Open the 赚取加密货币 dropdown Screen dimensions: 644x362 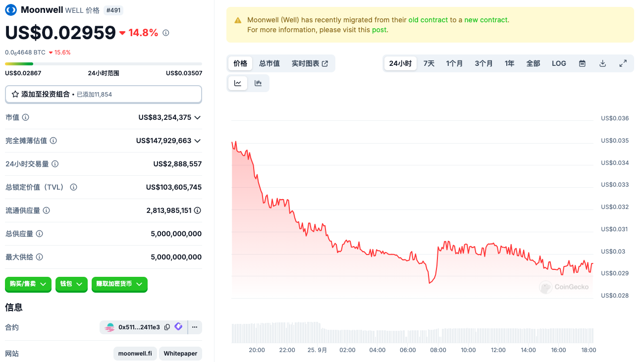(x=119, y=284)
